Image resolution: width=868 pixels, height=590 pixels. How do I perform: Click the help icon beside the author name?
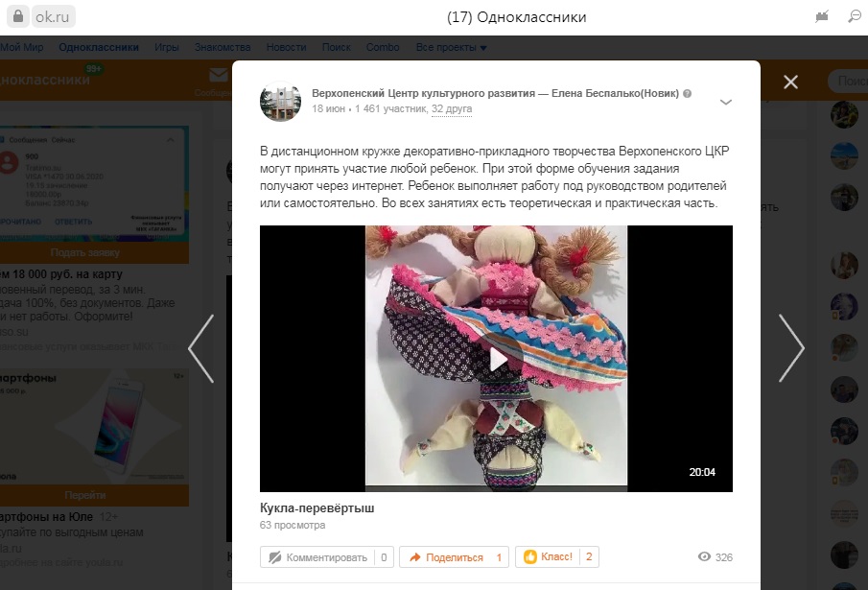pos(688,94)
